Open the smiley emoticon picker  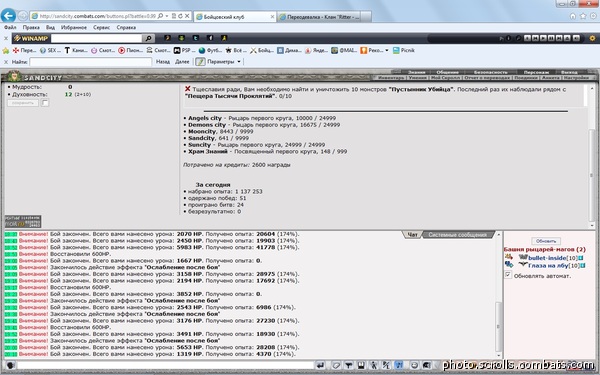(414, 365)
